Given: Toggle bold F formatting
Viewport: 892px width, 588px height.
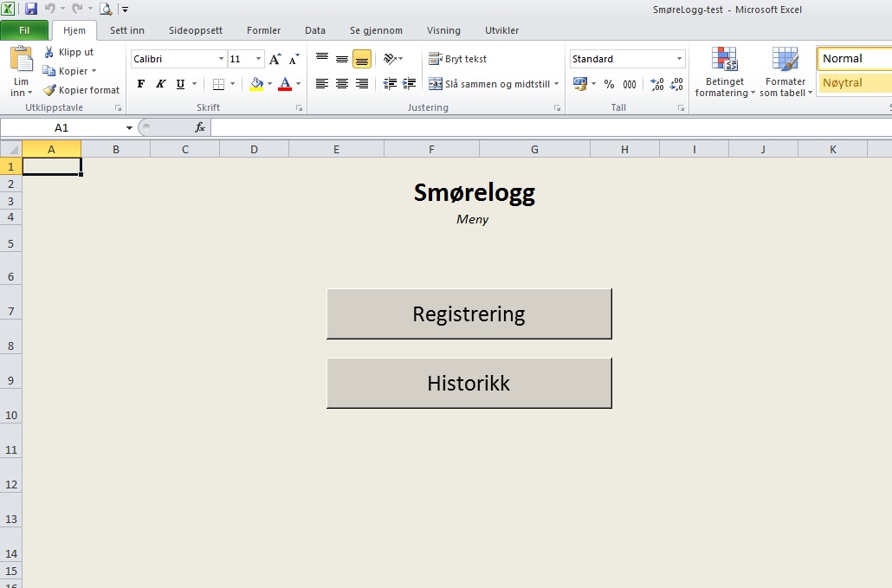Looking at the screenshot, I should [141, 84].
